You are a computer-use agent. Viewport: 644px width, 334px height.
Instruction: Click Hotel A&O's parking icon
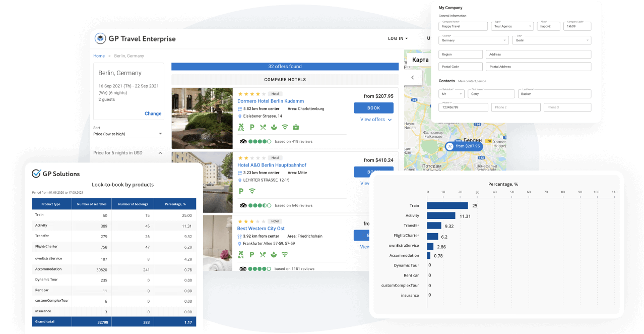[241, 191]
